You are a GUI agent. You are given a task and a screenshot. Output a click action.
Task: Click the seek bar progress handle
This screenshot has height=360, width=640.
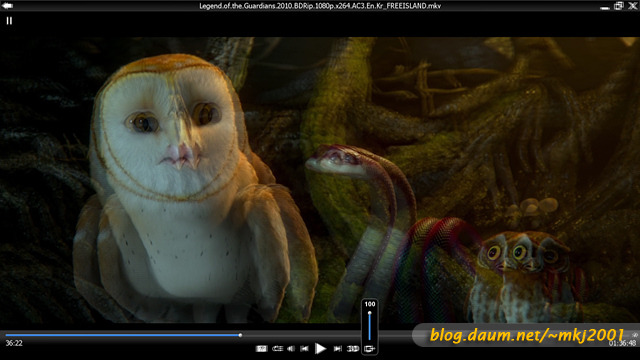(240, 335)
